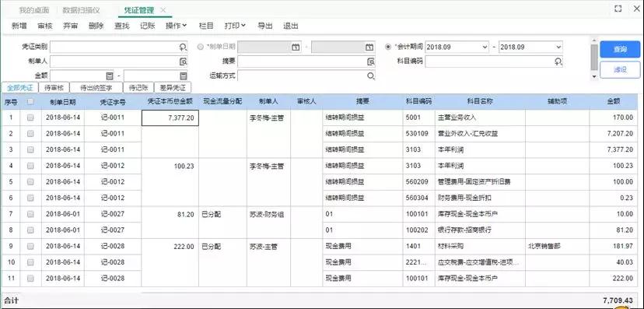Select the 差异凭证 filter tab
This screenshot has width=644, height=309.
tap(173, 87)
